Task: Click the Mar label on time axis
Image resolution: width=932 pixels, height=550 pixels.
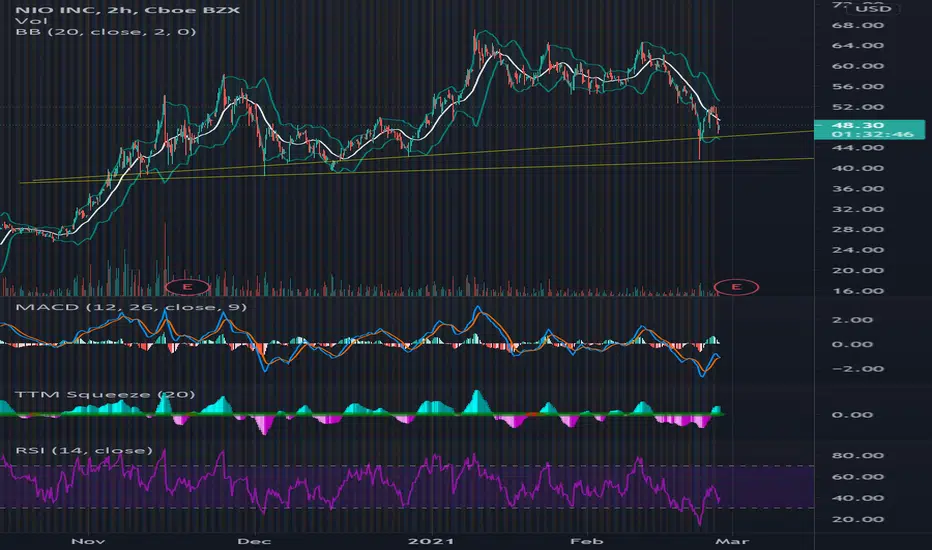Action: 733,541
